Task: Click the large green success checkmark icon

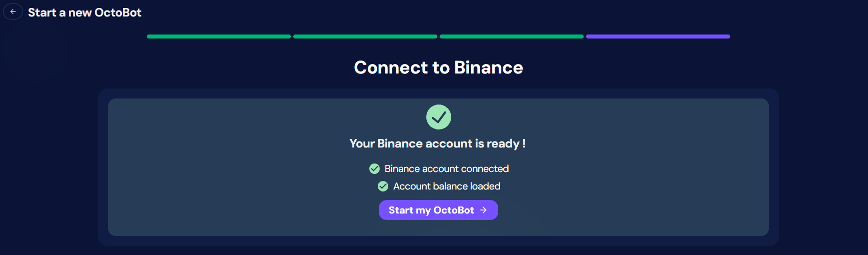Action: coord(439,117)
